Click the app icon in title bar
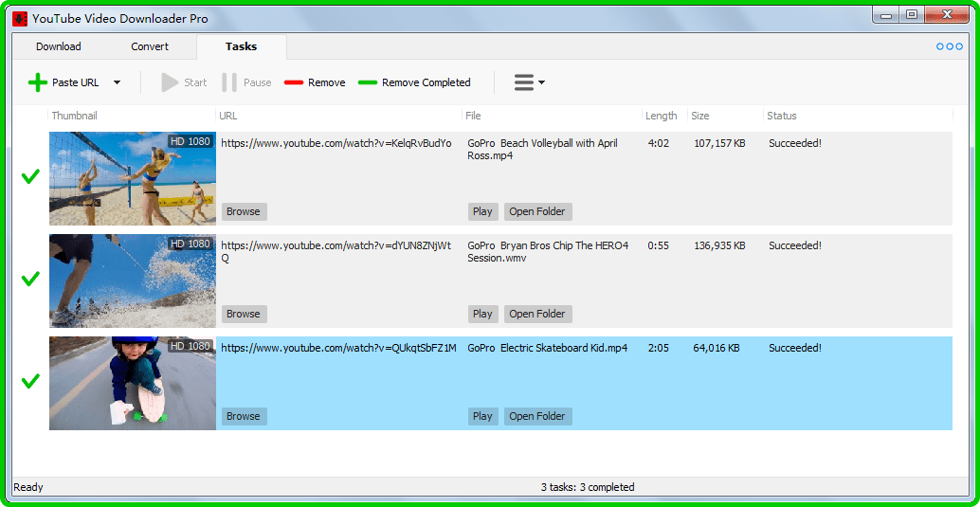This screenshot has width=980, height=507. click(20, 18)
